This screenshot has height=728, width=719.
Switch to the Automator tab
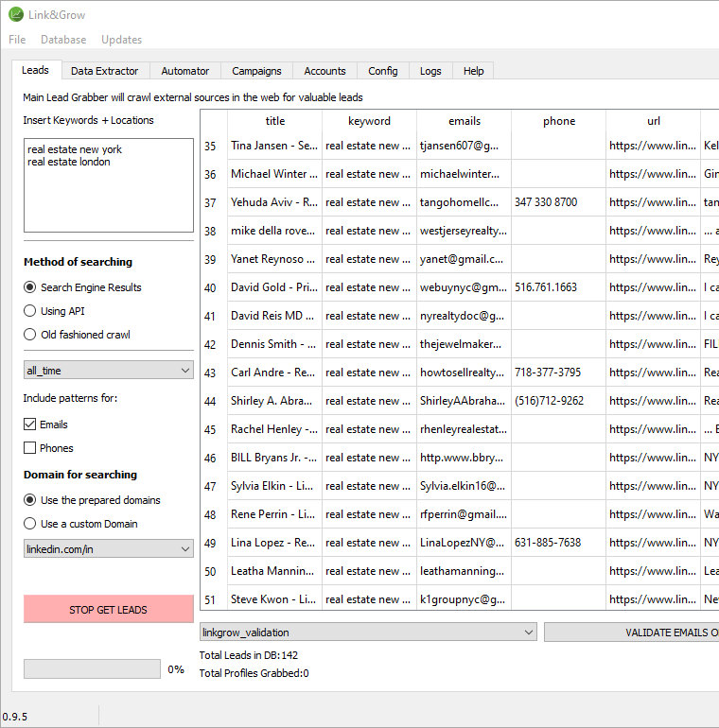click(185, 71)
